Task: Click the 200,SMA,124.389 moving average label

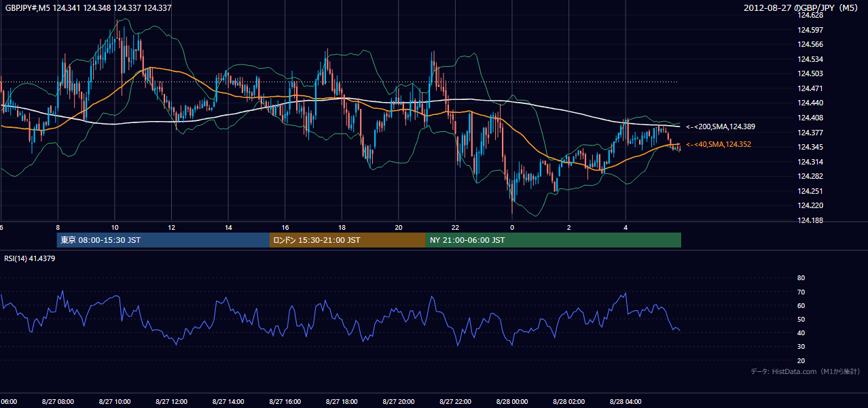Action: [x=721, y=127]
